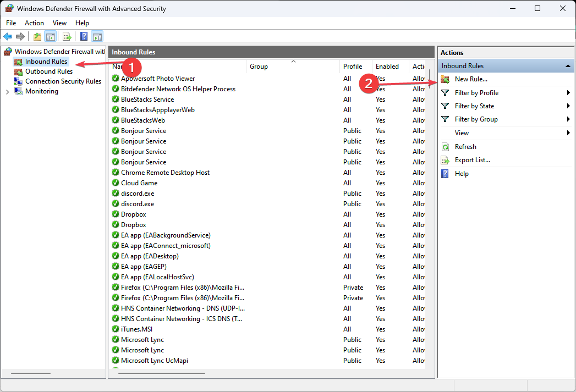Click the green check icon beside iTunes.MSI

coord(116,329)
